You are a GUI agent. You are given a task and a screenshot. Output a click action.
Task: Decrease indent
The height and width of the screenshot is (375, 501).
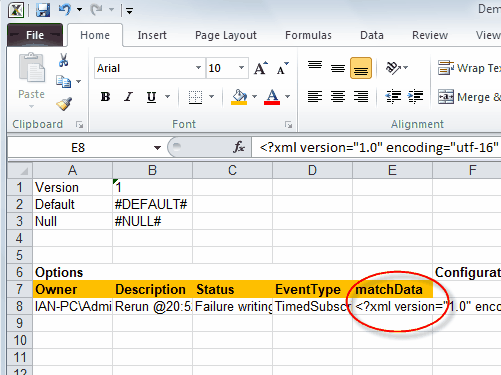(393, 97)
